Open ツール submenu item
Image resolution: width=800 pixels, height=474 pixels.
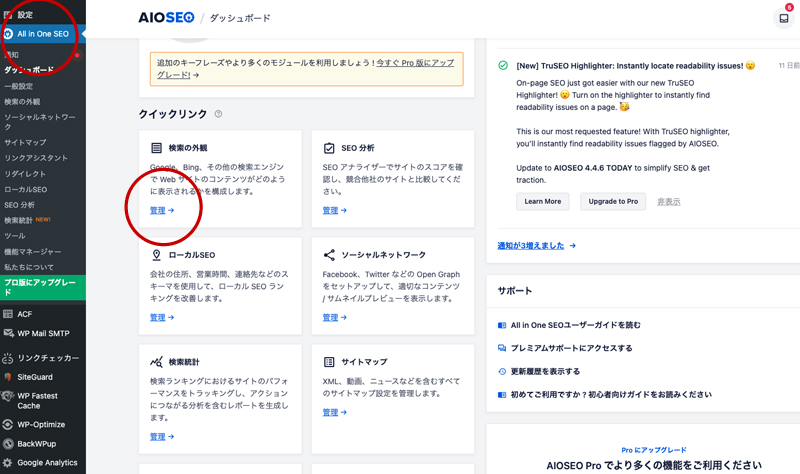pos(15,236)
